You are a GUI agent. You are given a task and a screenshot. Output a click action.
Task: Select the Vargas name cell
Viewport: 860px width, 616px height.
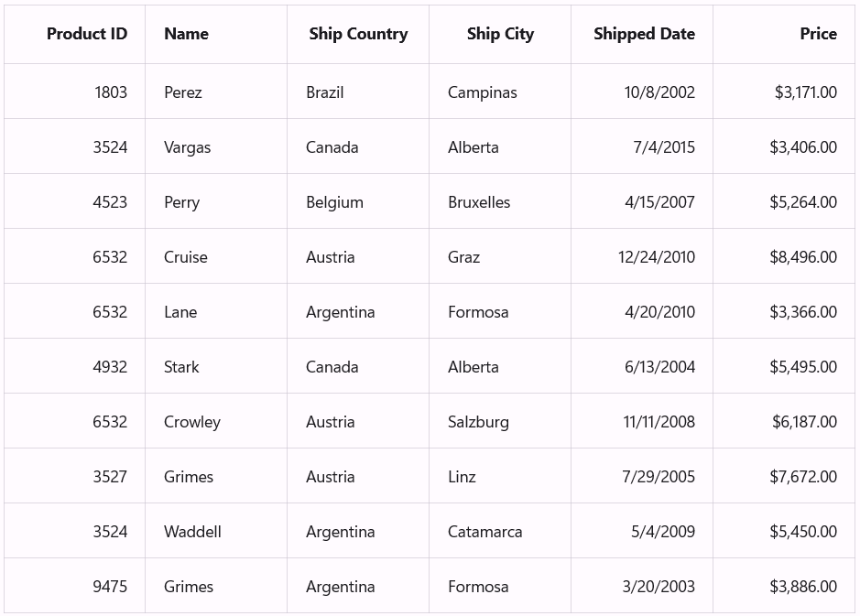[x=188, y=147]
